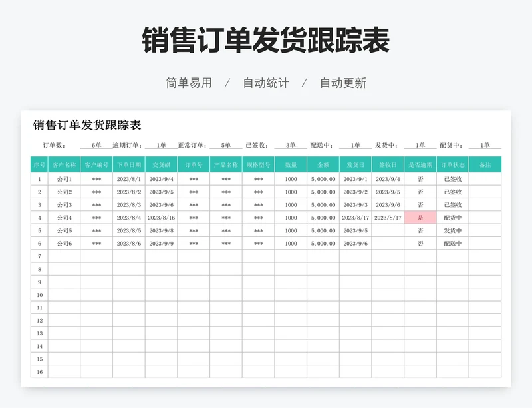
Task: Select the 规格型号 column header
Action: pyautogui.click(x=259, y=165)
